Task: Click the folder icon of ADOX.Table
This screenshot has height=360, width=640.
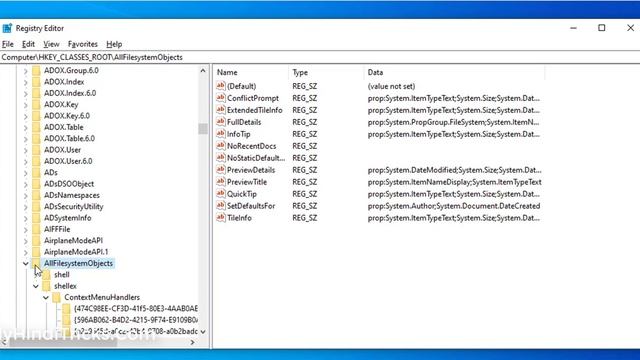Action: click(36, 127)
